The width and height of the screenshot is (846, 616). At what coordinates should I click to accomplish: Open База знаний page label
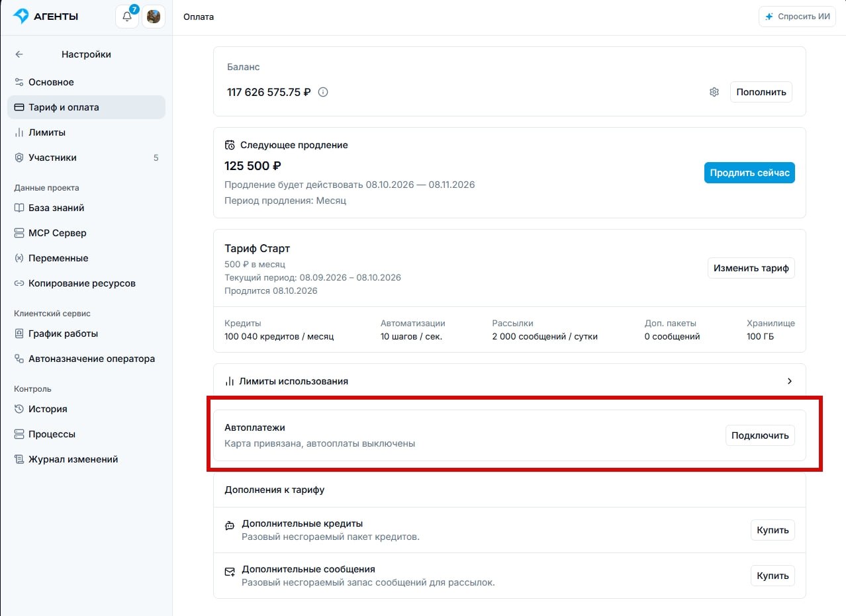pos(56,208)
